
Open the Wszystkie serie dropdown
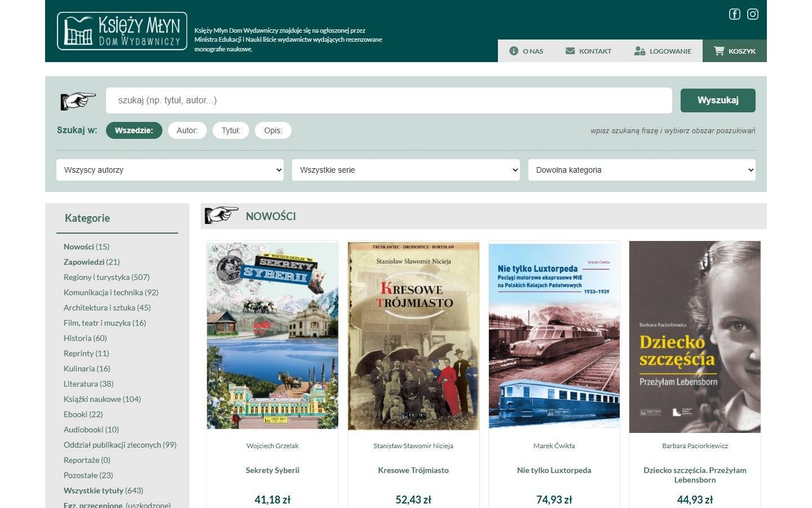(406, 170)
